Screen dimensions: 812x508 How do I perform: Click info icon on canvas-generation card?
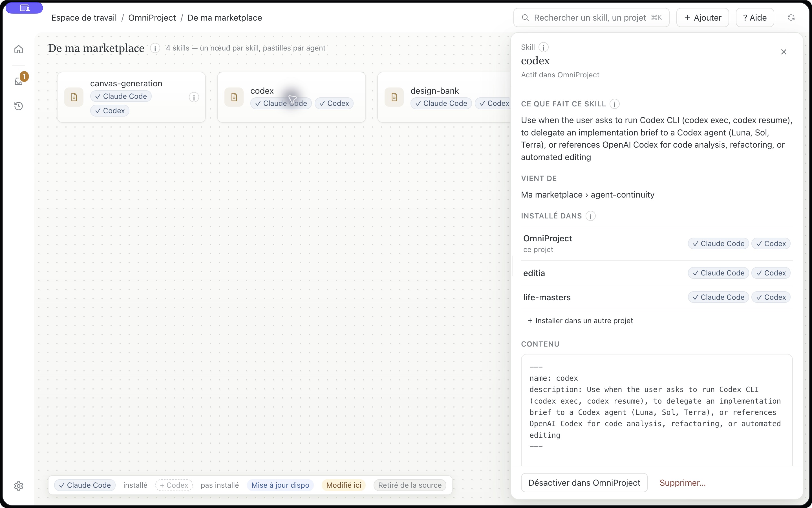point(194,97)
